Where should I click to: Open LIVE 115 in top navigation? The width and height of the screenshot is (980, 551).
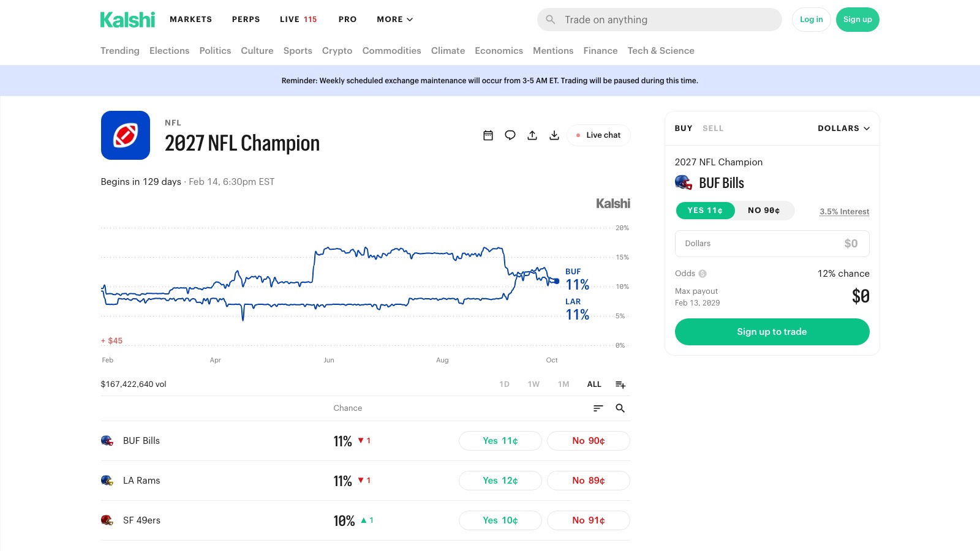[x=298, y=20]
